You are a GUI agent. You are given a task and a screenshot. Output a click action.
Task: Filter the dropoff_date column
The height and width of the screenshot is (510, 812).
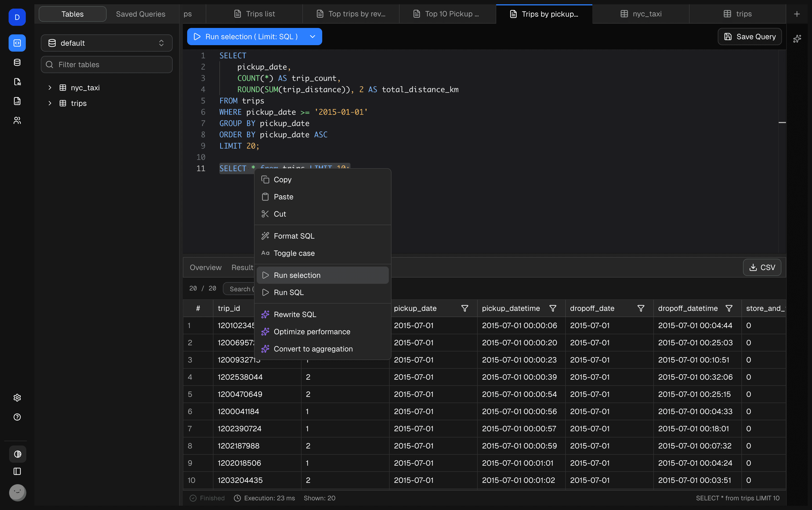click(x=641, y=308)
